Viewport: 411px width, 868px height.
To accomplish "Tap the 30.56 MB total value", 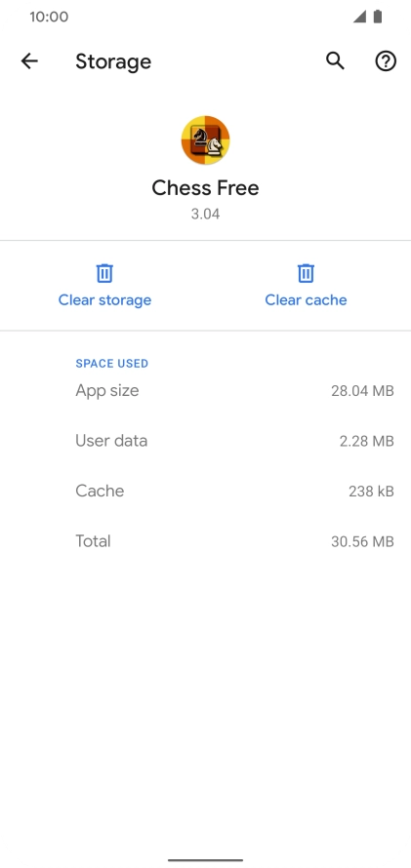I will (362, 541).
